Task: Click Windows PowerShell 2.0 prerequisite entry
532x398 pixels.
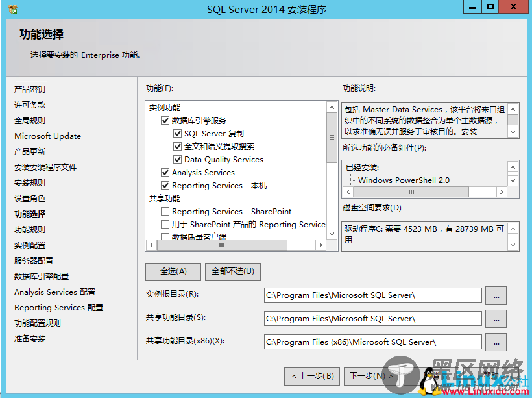Action: [404, 180]
